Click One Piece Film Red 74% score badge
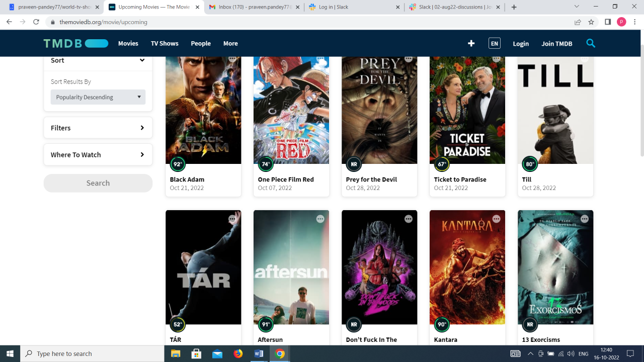Screen dimensions: 644x362 click(266, 164)
